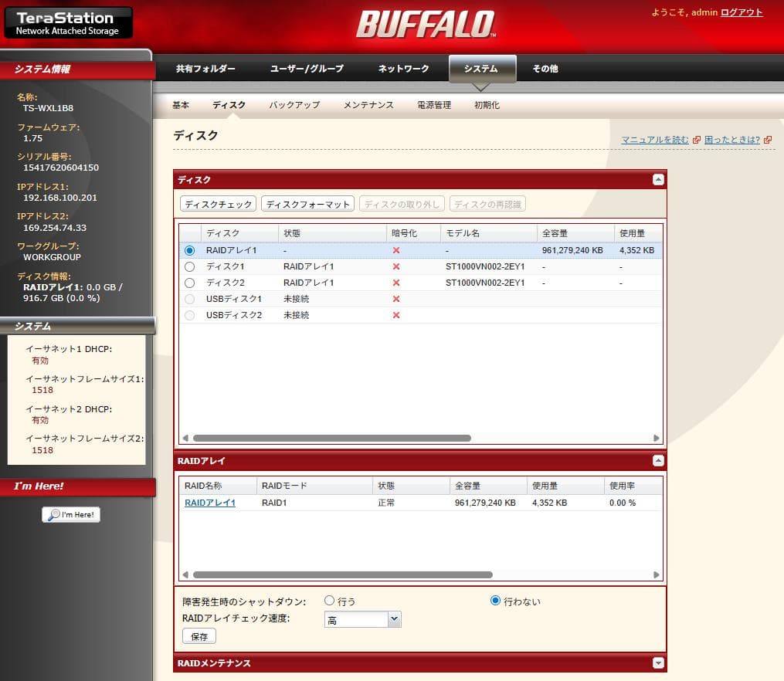Select the ディスク2 radio button
The width and height of the screenshot is (784, 681).
(x=189, y=283)
